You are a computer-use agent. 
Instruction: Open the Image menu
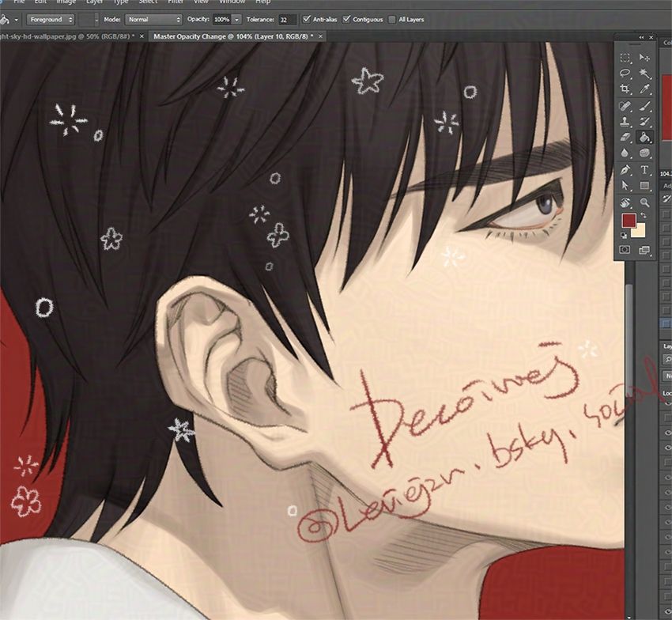click(x=66, y=2)
